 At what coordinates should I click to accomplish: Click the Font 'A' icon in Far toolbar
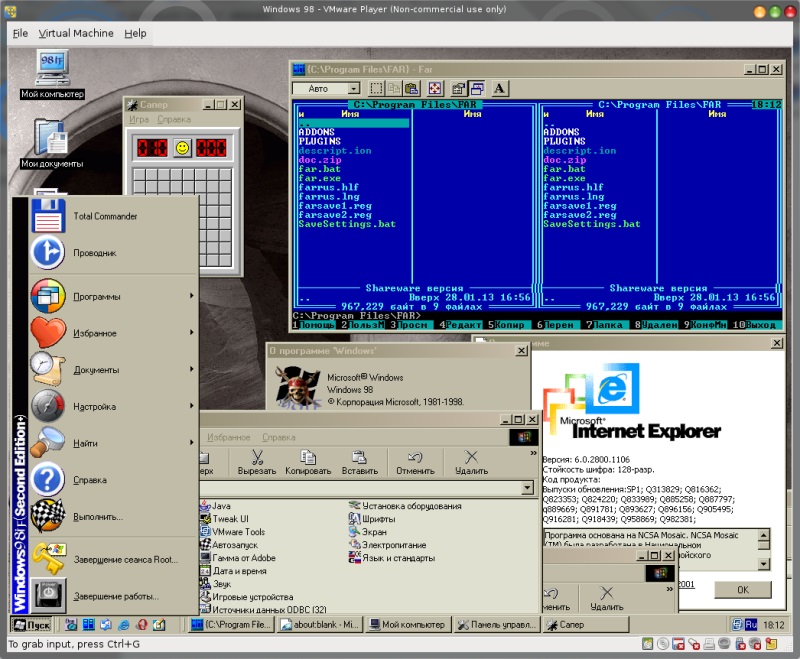[499, 89]
